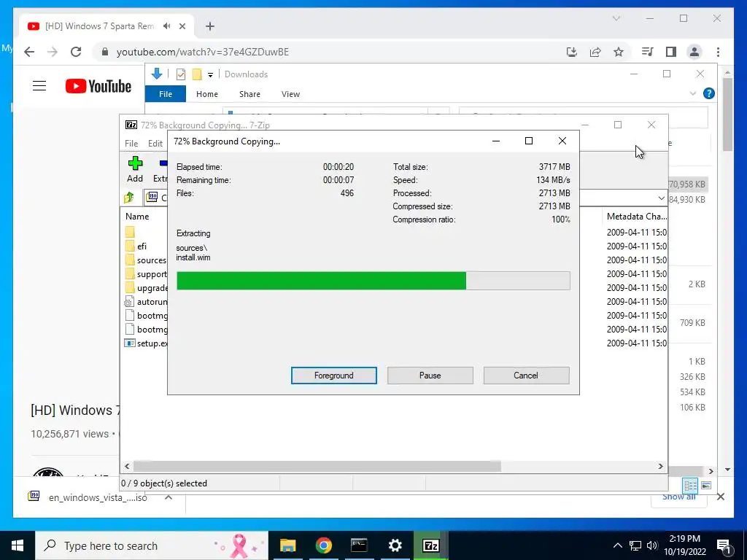Click the Metadata Changed column header

click(x=636, y=216)
